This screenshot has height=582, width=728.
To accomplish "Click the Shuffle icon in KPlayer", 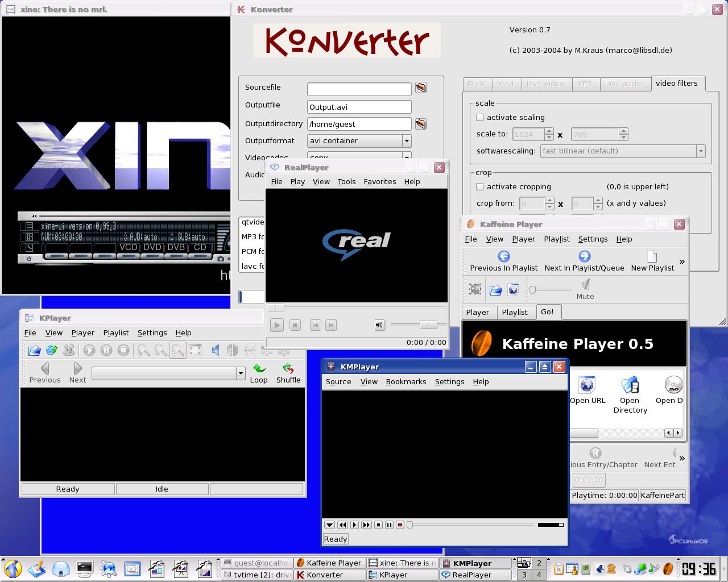I will (x=288, y=369).
